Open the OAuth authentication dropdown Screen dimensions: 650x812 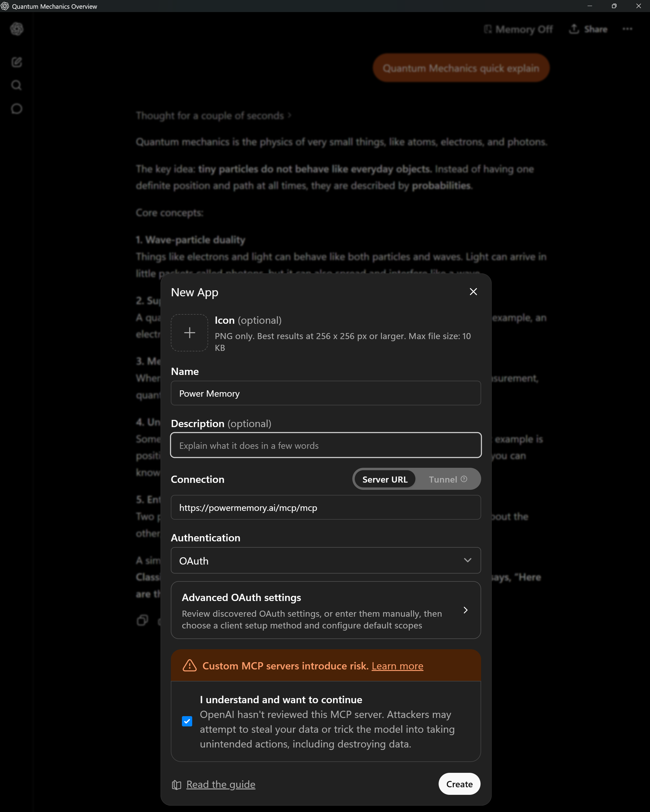(325, 560)
